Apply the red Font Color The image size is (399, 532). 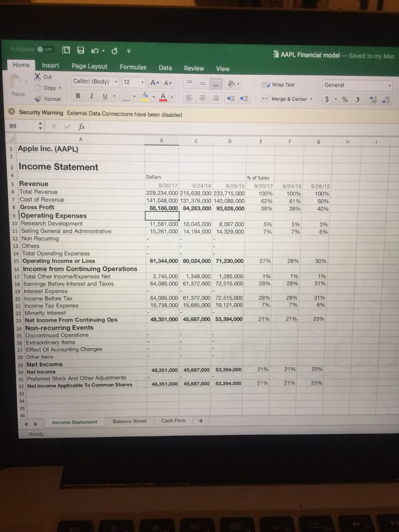(x=163, y=97)
